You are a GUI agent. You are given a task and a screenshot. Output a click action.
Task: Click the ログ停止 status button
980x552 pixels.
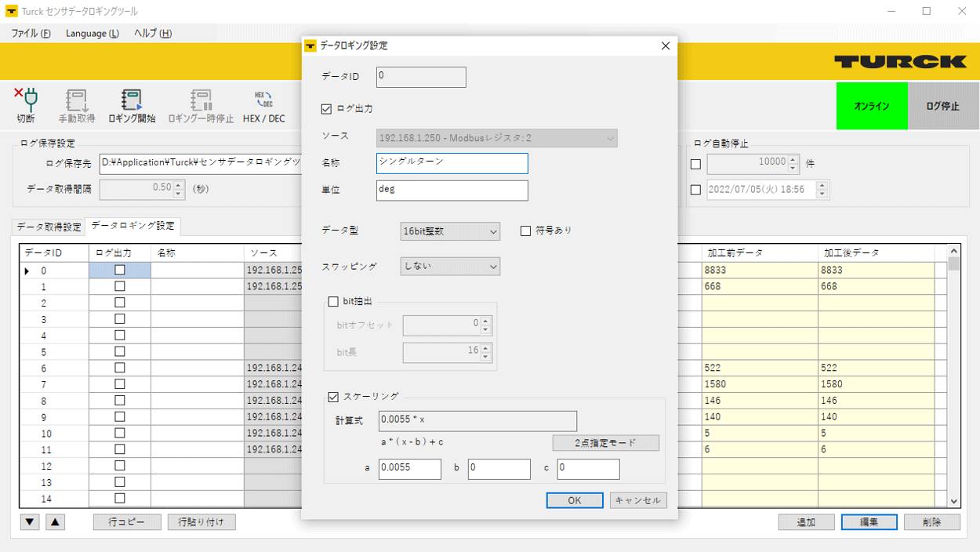[x=943, y=106]
